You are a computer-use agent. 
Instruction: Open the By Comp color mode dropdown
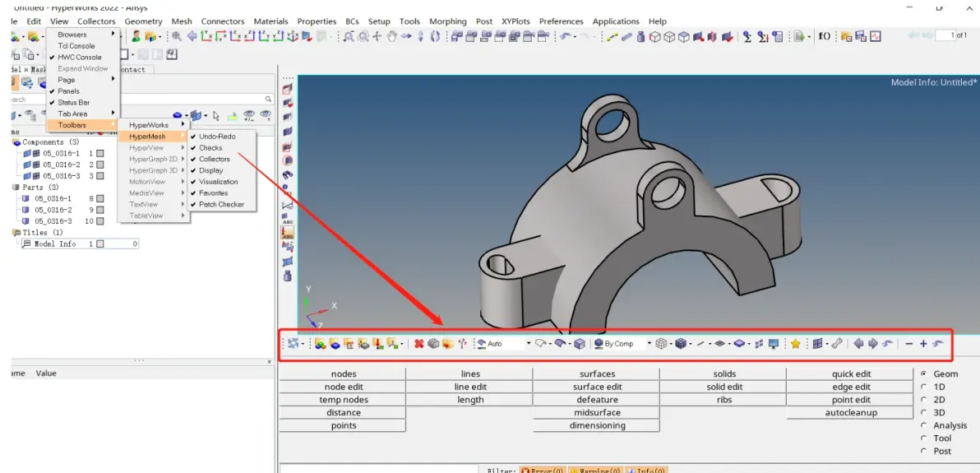point(649,344)
